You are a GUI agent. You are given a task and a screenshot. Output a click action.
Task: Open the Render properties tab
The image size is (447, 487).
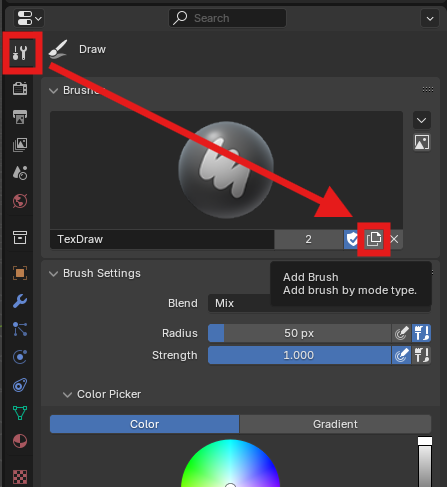point(20,89)
